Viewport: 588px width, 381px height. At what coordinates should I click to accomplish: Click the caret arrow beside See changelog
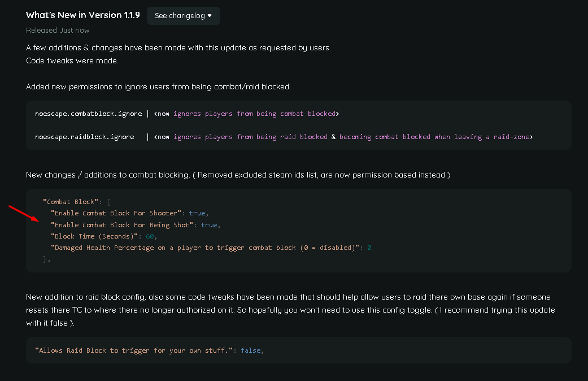(x=210, y=16)
